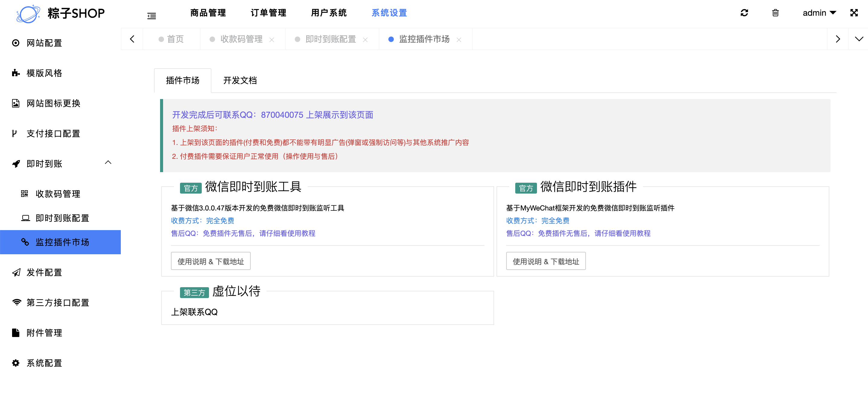Click the 粽子SHOP planet logo

pyautogui.click(x=28, y=14)
